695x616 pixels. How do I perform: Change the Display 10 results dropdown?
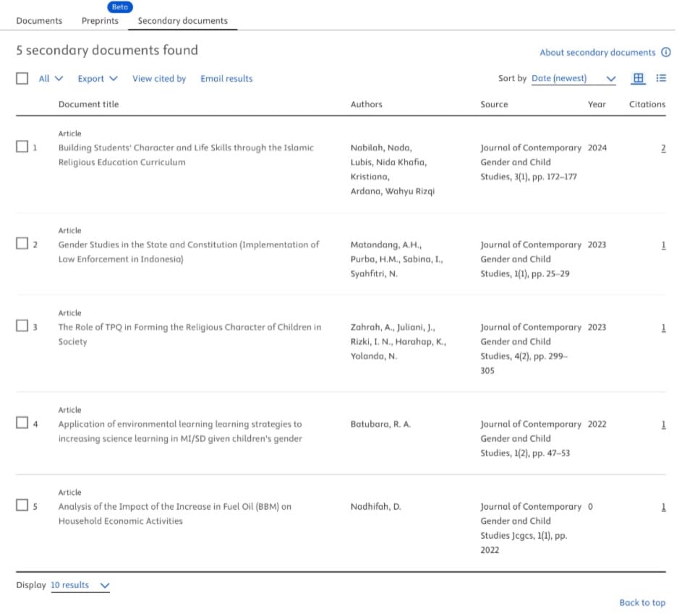[80, 585]
